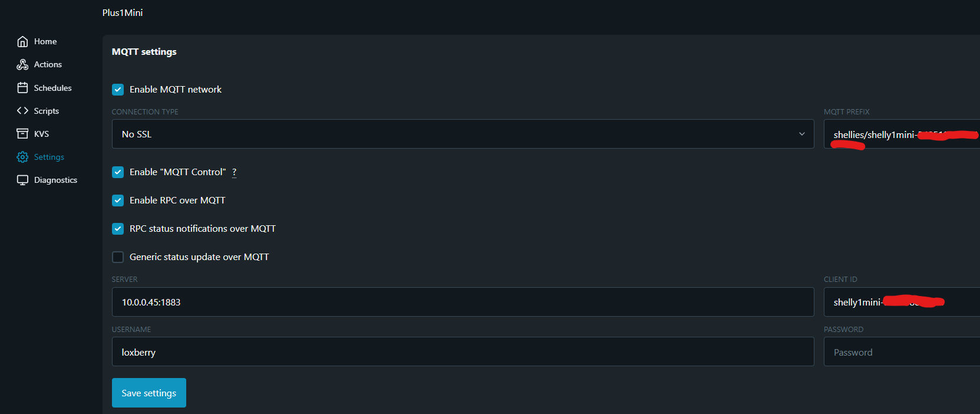Click into the Password field
This screenshot has width=980, height=414.
click(x=900, y=352)
